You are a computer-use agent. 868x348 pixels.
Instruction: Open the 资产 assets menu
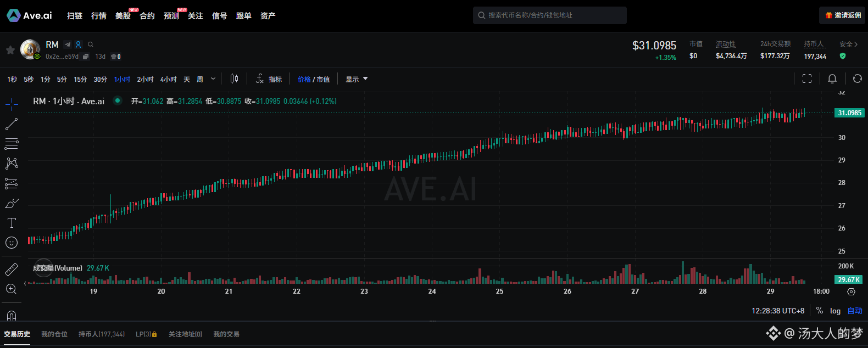[x=268, y=16]
